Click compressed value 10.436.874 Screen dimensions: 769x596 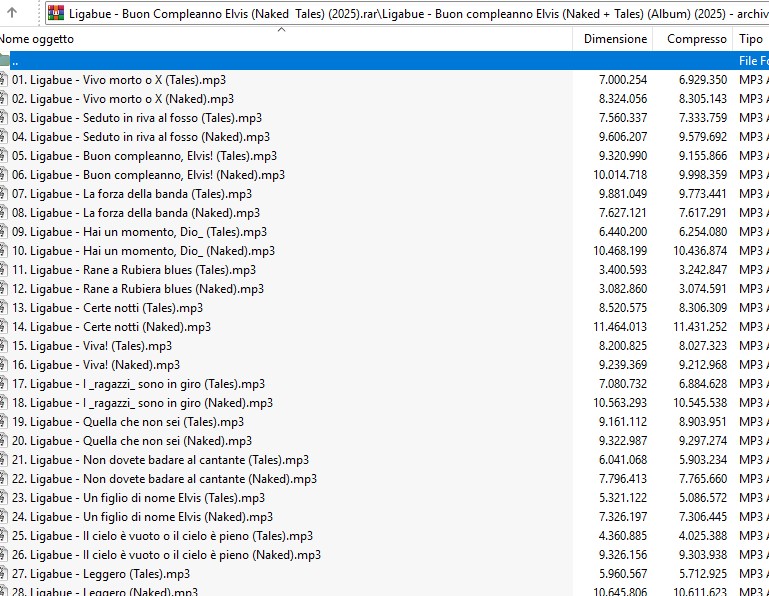pyautogui.click(x=700, y=251)
